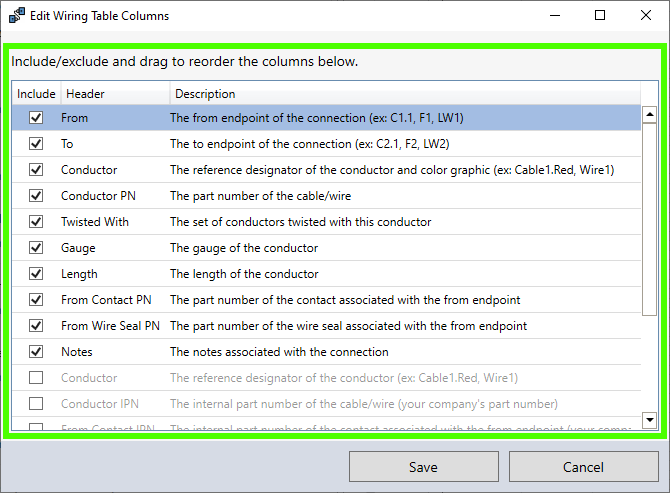Uncheck the From Wire Seal PN checkbox

[x=36, y=326]
